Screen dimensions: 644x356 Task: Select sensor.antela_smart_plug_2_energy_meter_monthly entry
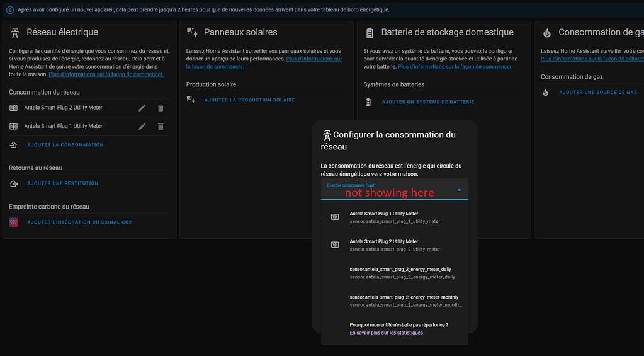coord(403,301)
